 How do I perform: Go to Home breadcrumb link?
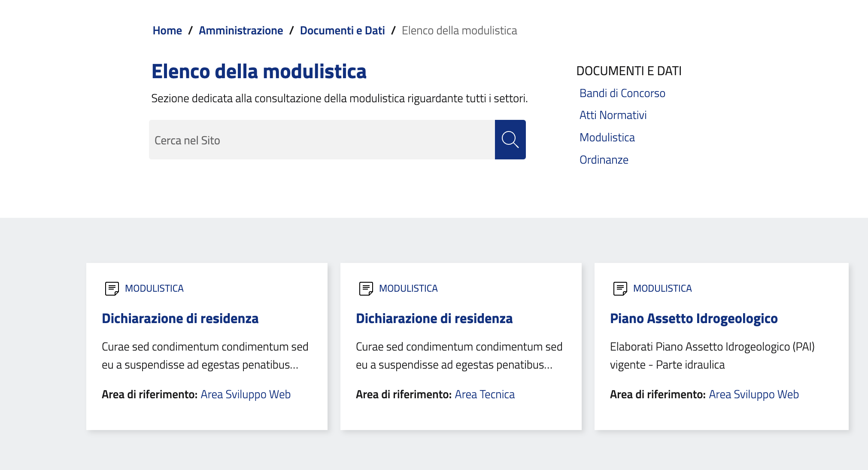pyautogui.click(x=167, y=31)
